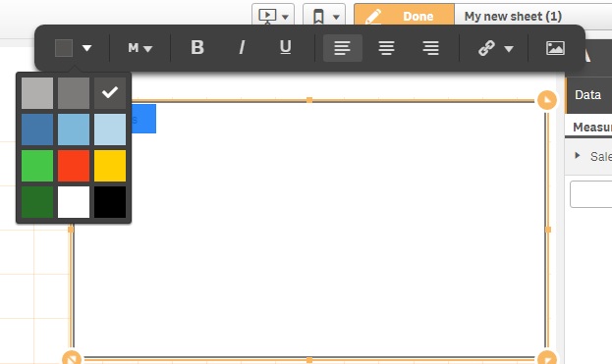Screen dimensions: 612x364
Task: Open the font size M dropdown
Action: pyautogui.click(x=139, y=48)
